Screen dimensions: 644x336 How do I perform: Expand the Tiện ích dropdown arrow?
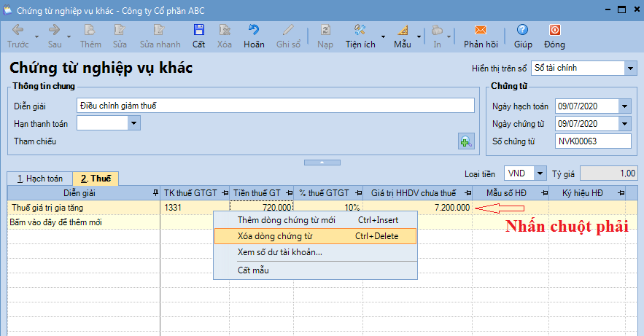pos(383,36)
